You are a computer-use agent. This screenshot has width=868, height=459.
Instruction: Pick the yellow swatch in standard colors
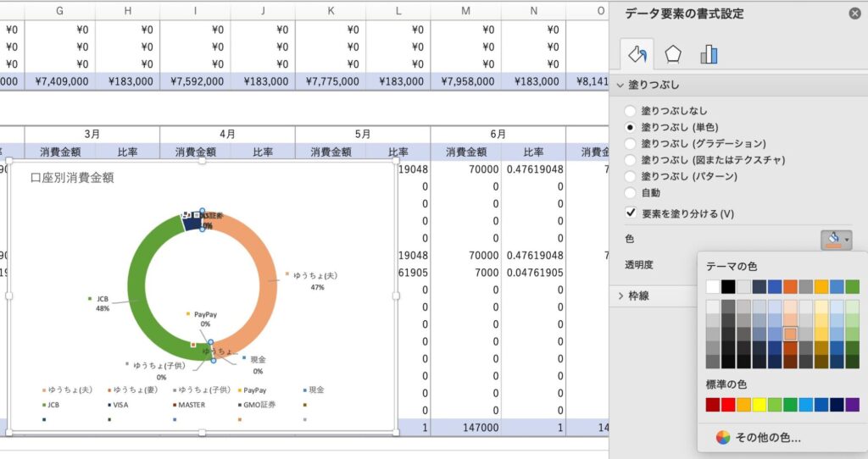point(759,405)
